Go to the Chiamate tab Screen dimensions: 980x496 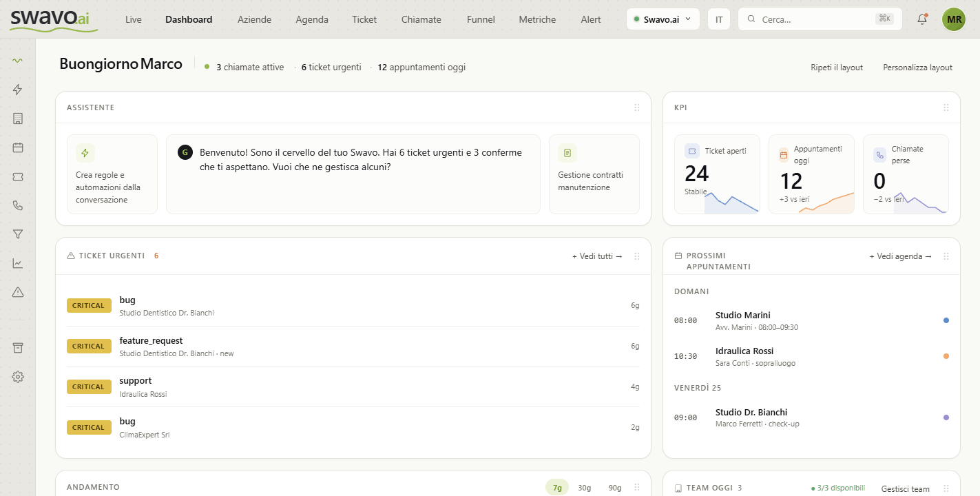point(421,19)
